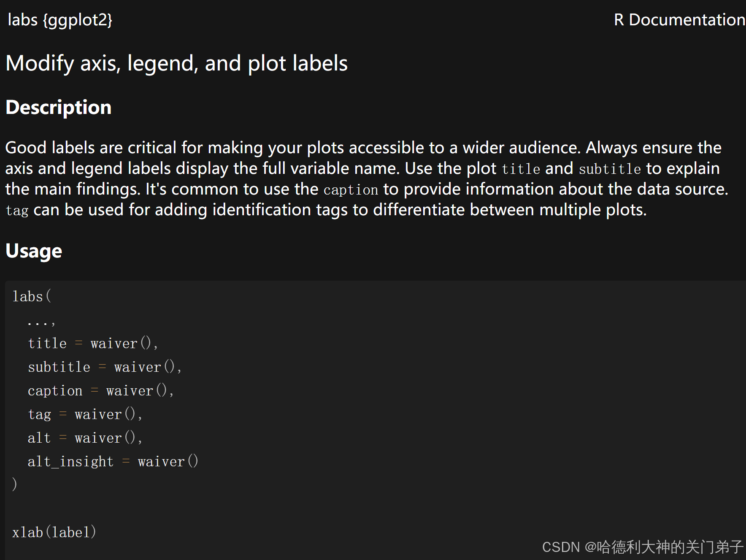Click the 'xlab(label)' code line
Viewport: 746px width, 560px height.
[54, 532]
